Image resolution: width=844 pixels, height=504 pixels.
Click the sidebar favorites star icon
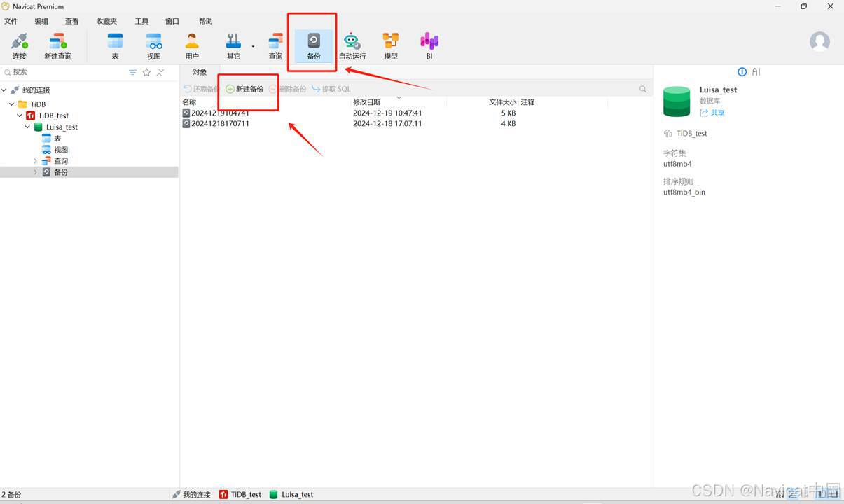(146, 72)
